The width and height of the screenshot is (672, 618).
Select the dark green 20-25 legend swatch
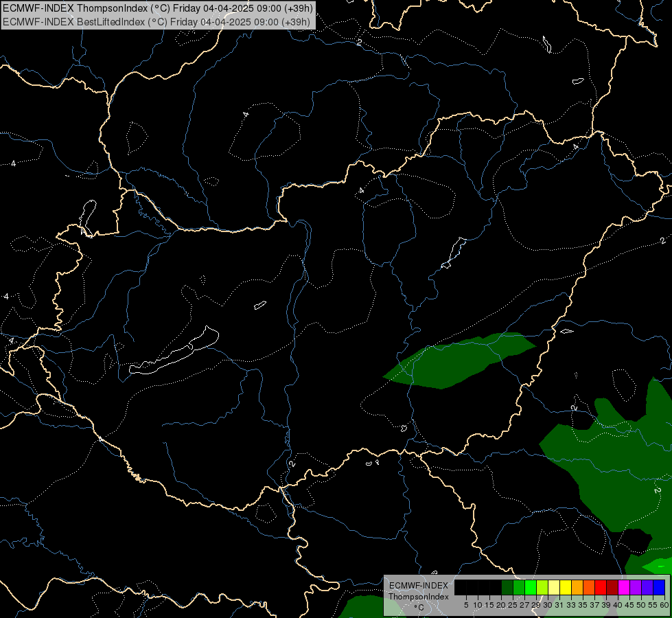(507, 587)
